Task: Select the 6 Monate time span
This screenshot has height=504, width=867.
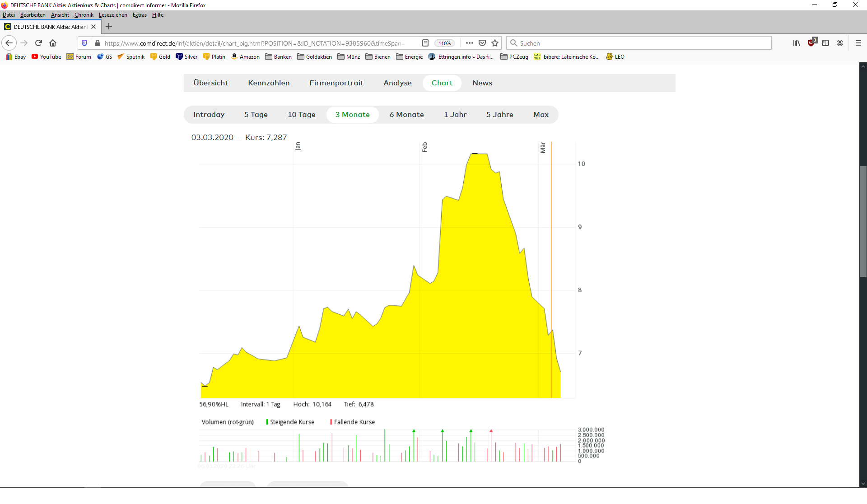Action: click(407, 115)
